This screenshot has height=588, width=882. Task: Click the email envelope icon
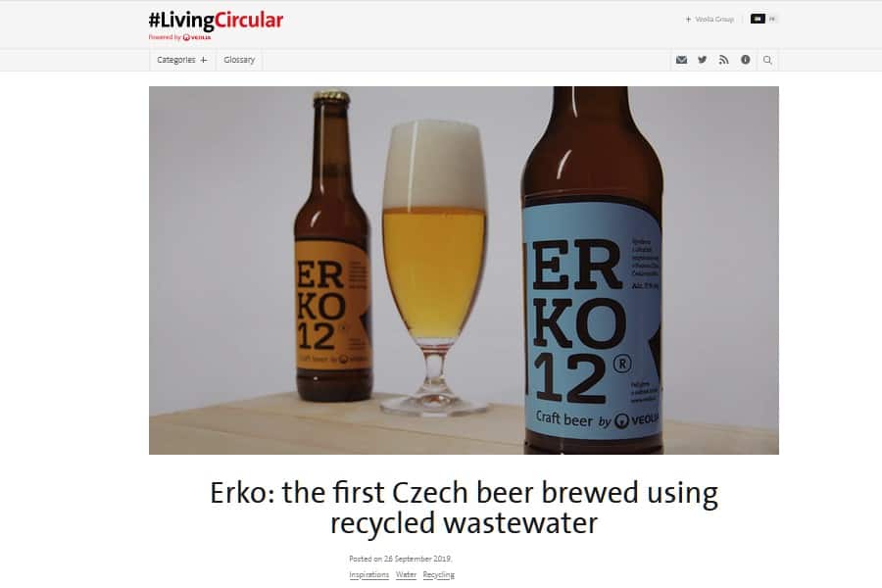coord(681,60)
